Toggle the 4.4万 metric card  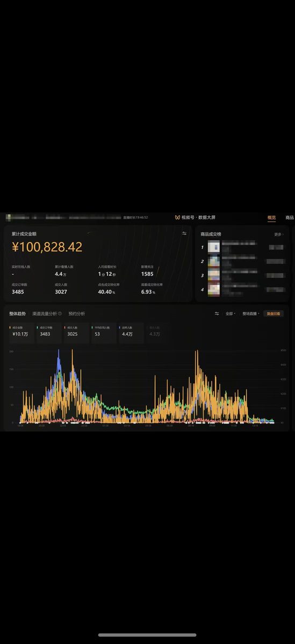(x=131, y=333)
